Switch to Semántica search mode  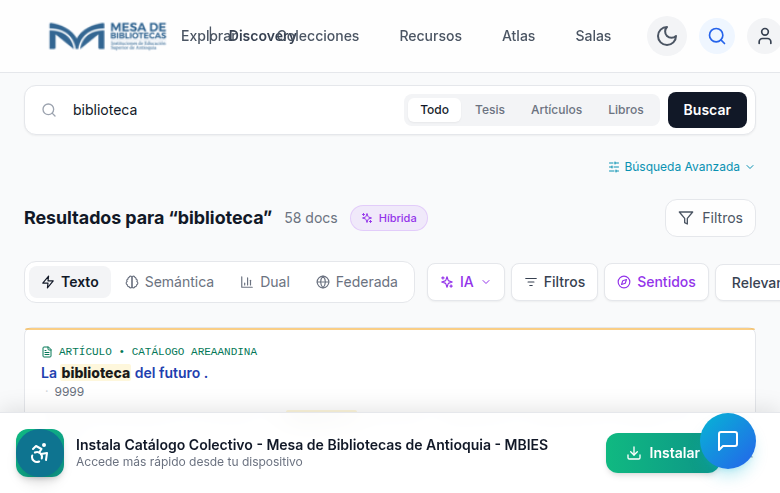coord(170,282)
